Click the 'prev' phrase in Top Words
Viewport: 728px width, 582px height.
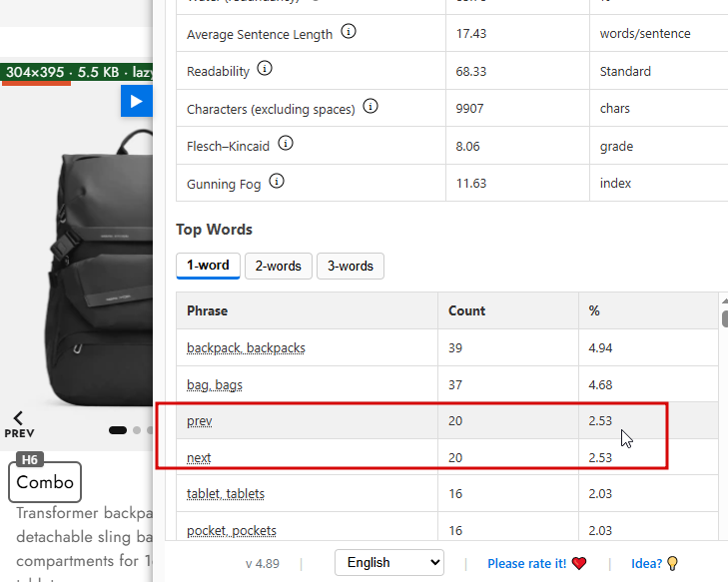[x=200, y=421]
